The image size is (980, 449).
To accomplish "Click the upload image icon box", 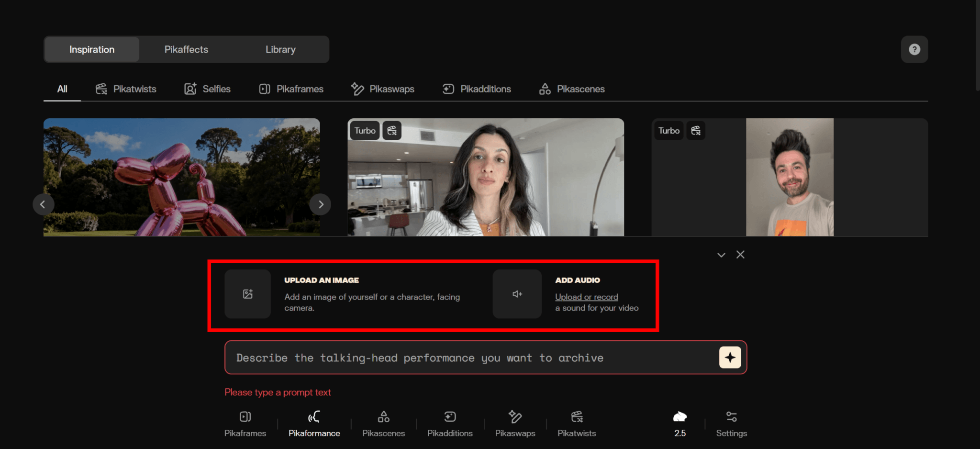I will [247, 294].
